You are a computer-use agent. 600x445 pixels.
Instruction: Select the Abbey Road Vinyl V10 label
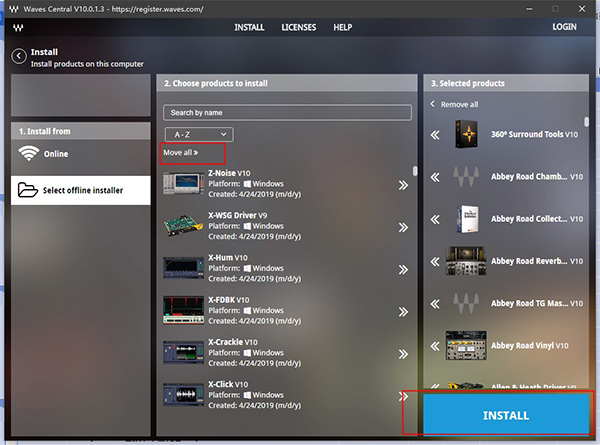pyautogui.click(x=530, y=346)
